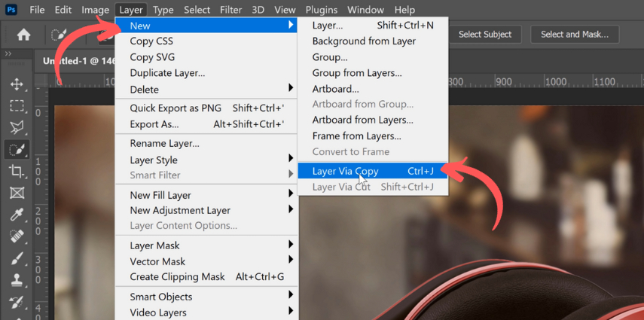Choose Copy CSS
This screenshot has width=644, height=320.
point(206,41)
